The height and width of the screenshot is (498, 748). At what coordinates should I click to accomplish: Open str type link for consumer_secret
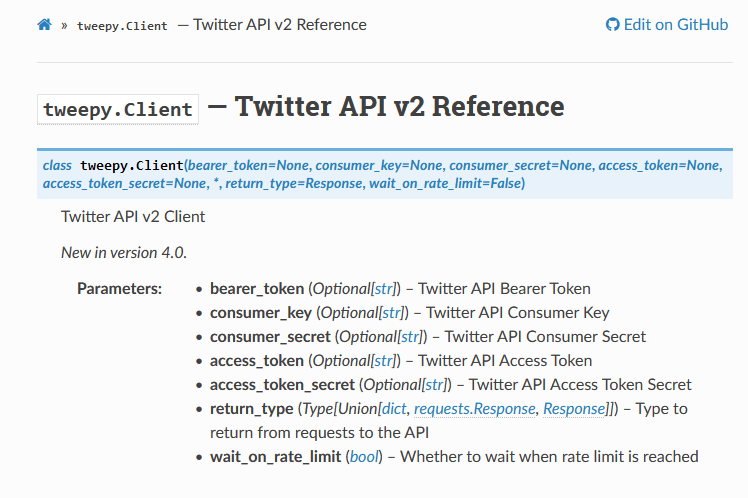tap(411, 337)
